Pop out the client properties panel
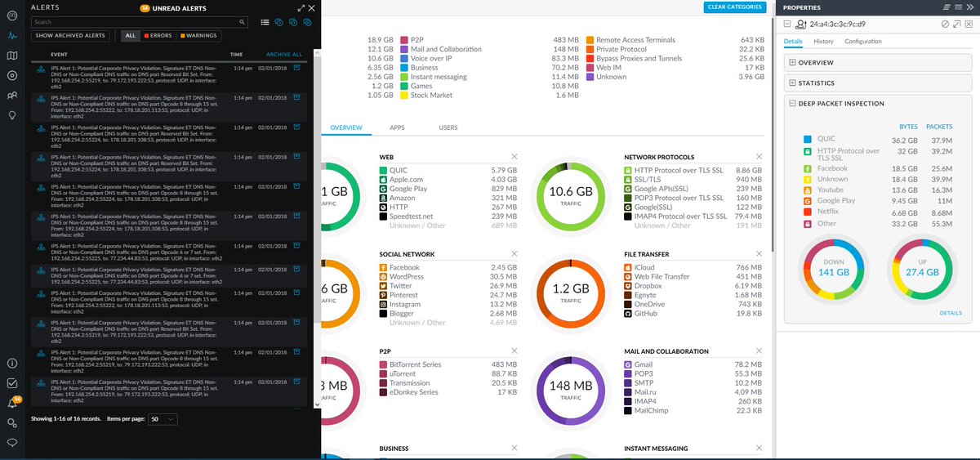Viewport: 980px width, 460px height. point(956,25)
